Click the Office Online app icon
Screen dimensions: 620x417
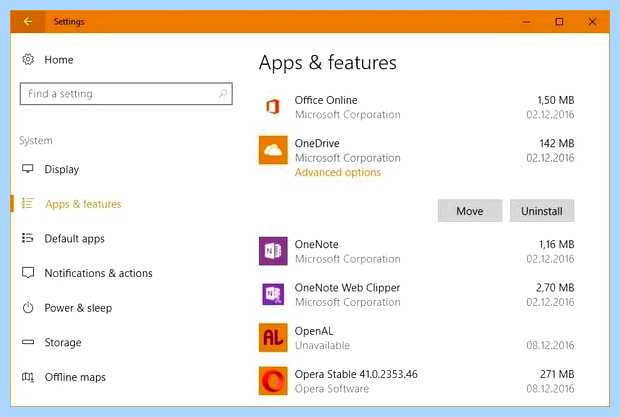[x=273, y=107]
